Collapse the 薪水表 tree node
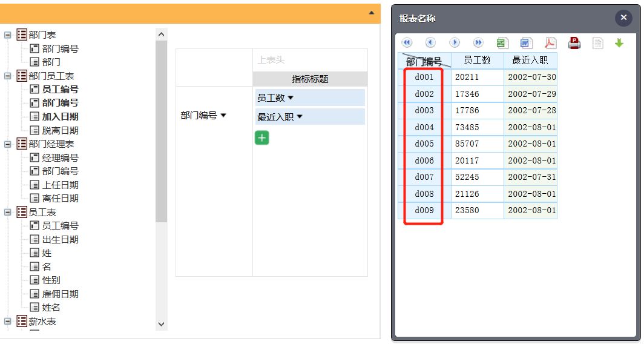This screenshot has height=344, width=644. coord(8,322)
